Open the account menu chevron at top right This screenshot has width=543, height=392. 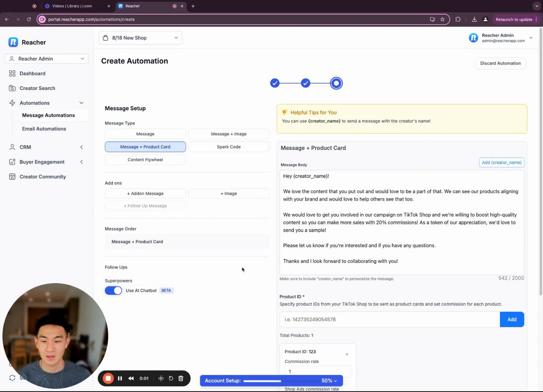point(531,38)
